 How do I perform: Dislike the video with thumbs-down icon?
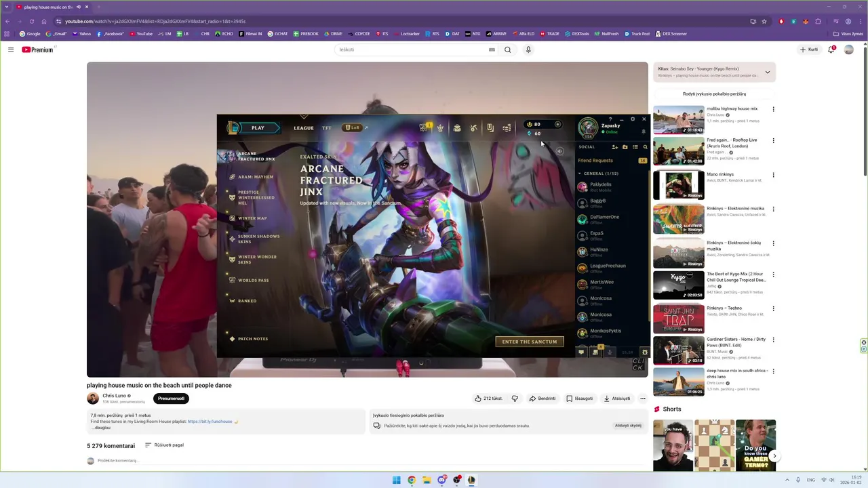coord(515,399)
